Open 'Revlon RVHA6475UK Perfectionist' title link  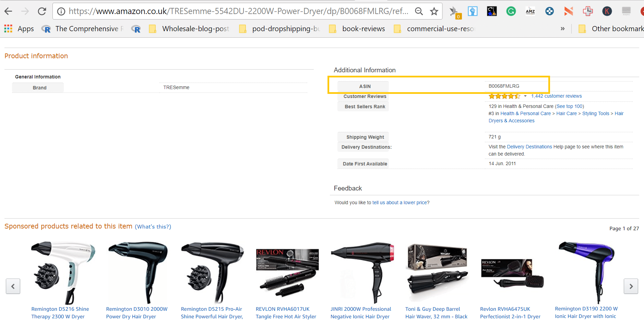510,313
